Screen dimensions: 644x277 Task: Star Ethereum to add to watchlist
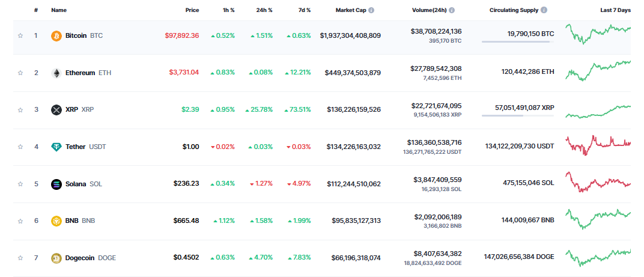click(x=20, y=73)
